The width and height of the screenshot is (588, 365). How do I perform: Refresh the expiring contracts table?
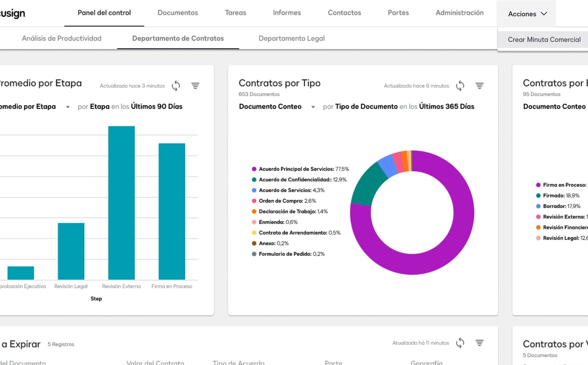coord(460,343)
